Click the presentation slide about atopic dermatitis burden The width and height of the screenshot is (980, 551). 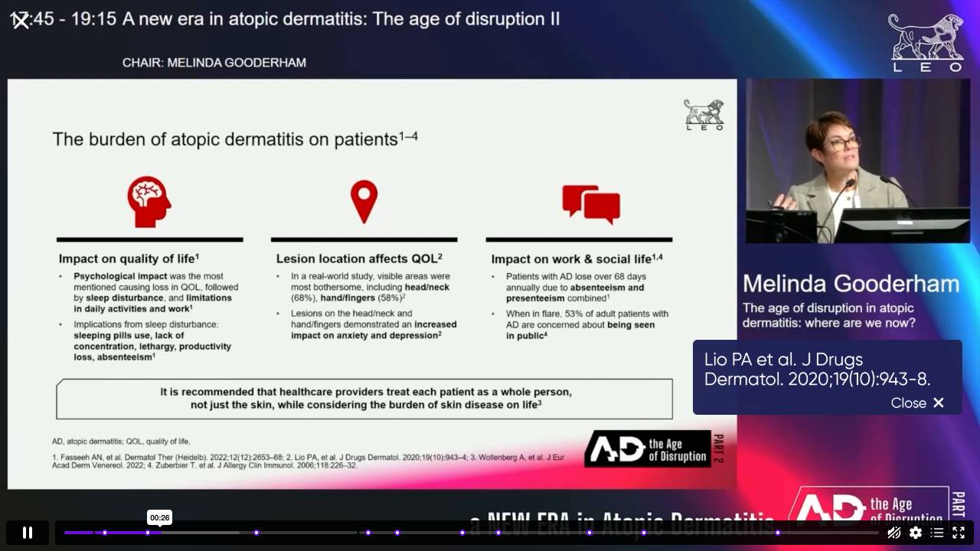point(372,284)
